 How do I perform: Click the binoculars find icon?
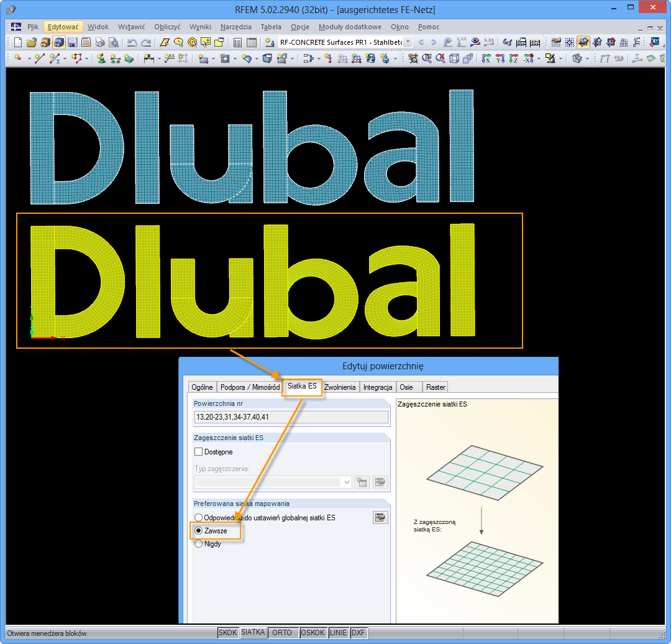(x=508, y=42)
